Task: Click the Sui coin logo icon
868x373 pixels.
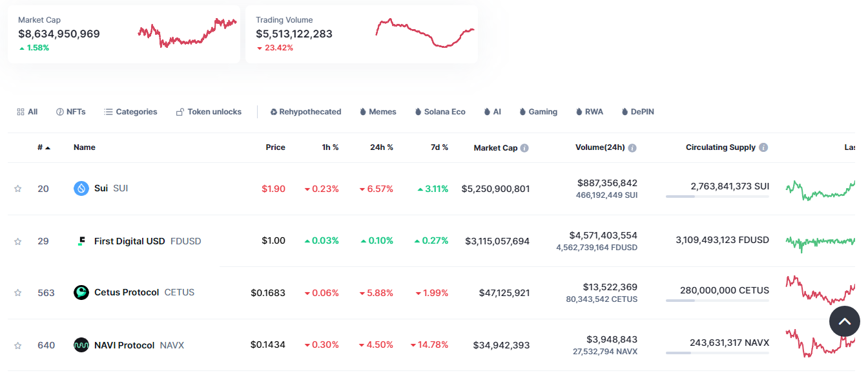Action: (81, 189)
